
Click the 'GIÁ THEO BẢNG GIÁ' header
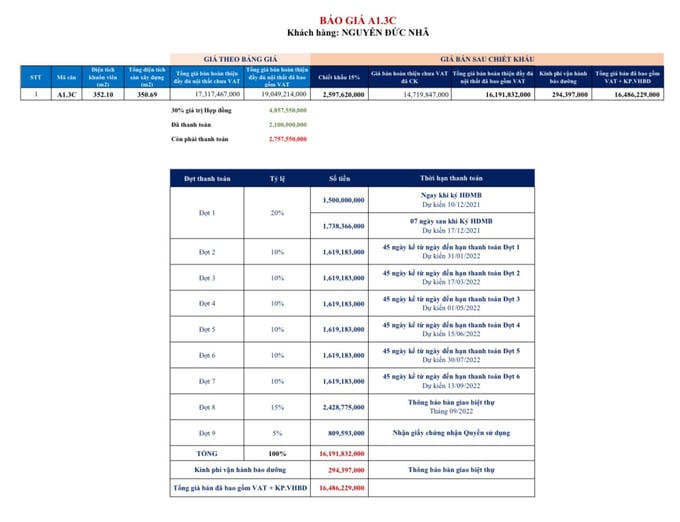click(240, 59)
